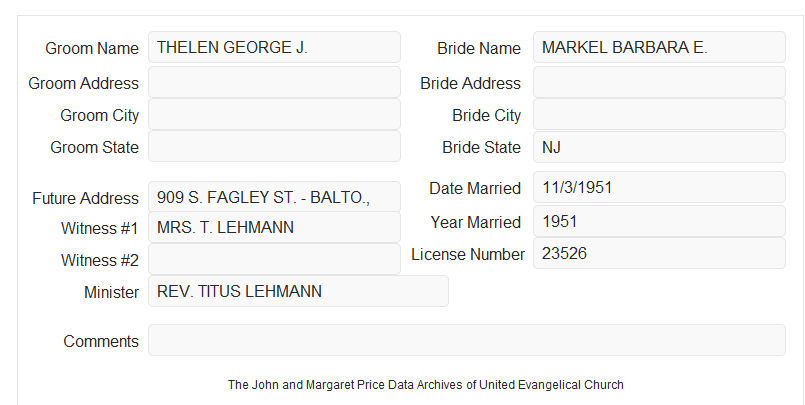
Task: Click the empty Bride Address field
Action: (x=659, y=82)
